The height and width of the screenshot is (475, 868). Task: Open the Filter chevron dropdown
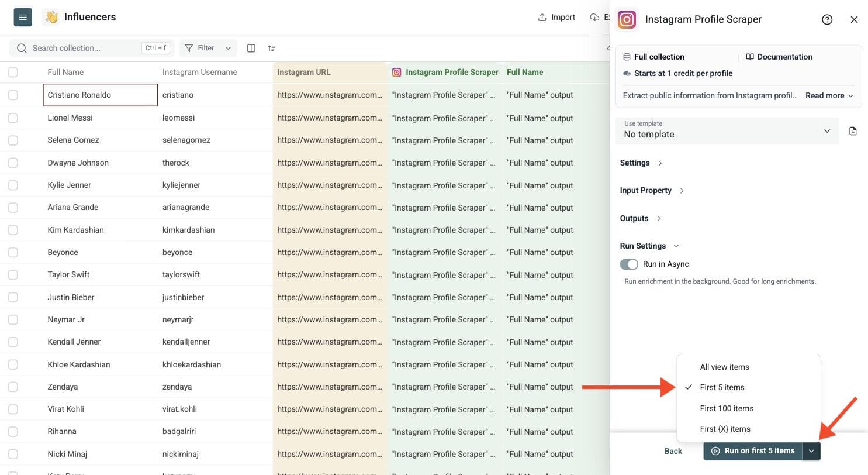228,48
